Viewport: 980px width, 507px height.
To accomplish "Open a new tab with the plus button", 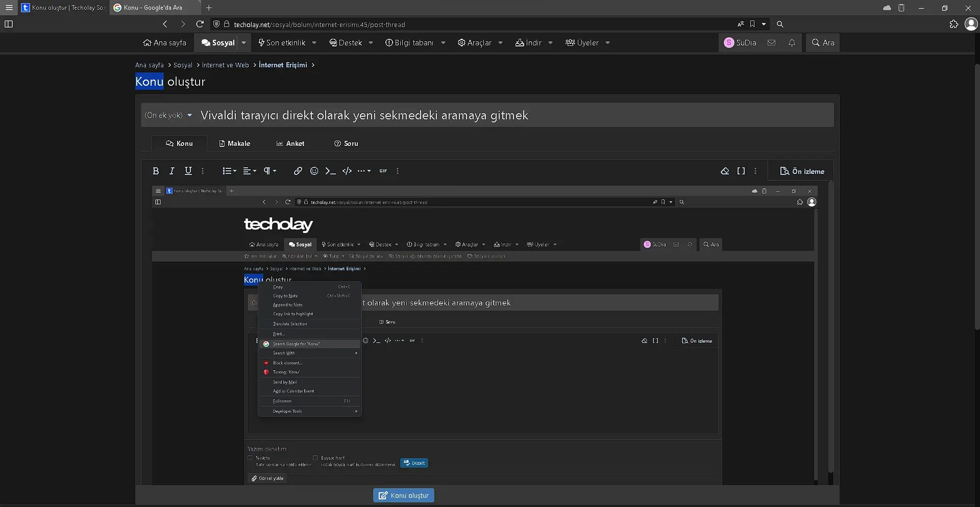I will point(209,8).
